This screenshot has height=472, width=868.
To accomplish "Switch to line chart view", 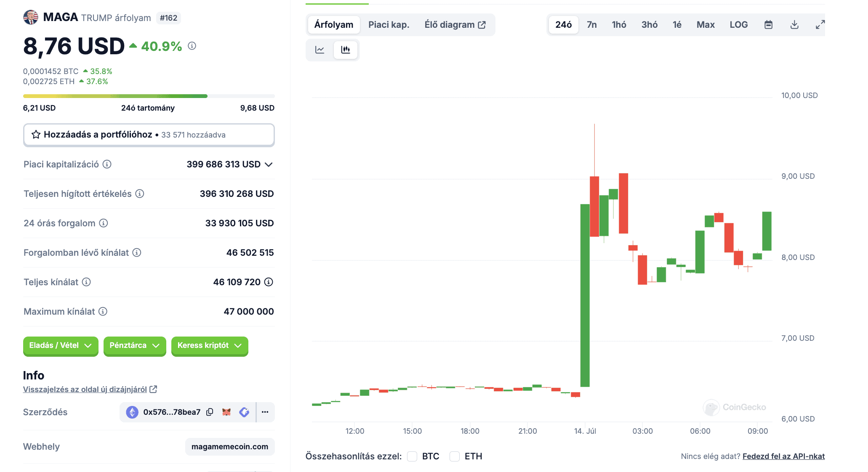I will 320,50.
